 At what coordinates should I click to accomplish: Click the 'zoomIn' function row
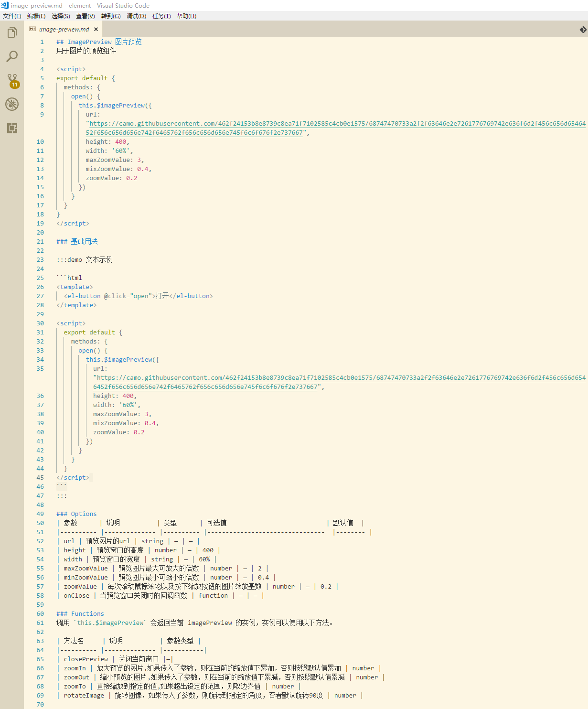click(219, 668)
